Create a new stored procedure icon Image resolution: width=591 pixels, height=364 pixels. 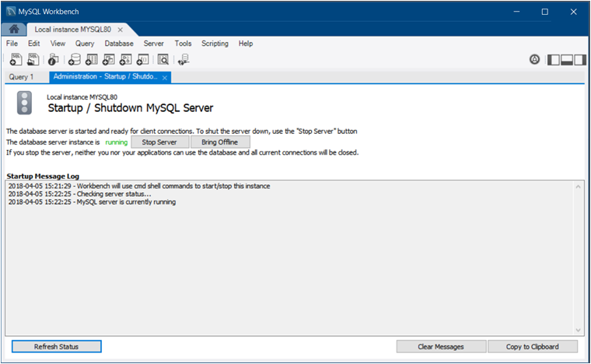point(125,60)
